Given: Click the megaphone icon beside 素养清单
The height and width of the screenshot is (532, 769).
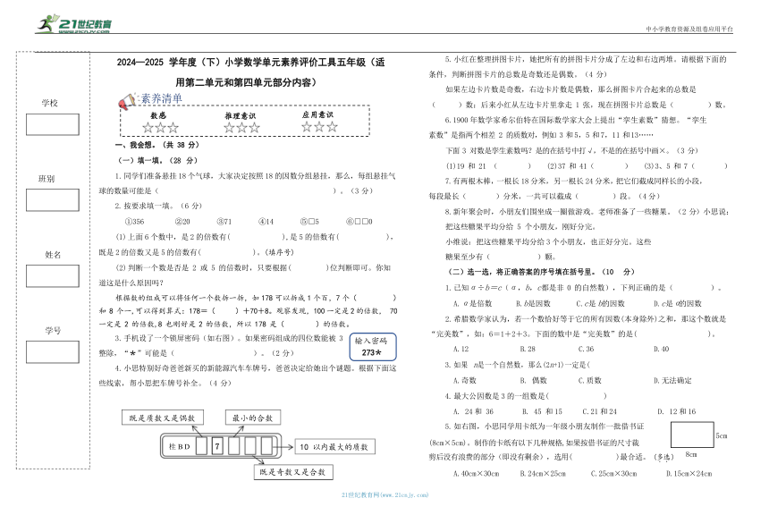Looking at the screenshot, I should pos(127,102).
